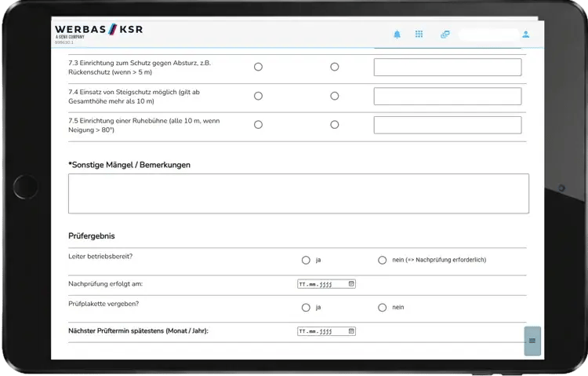This screenshot has height=376, width=588.
Task: Click the remark field for 7.4 Steigschutz
Action: tap(447, 96)
